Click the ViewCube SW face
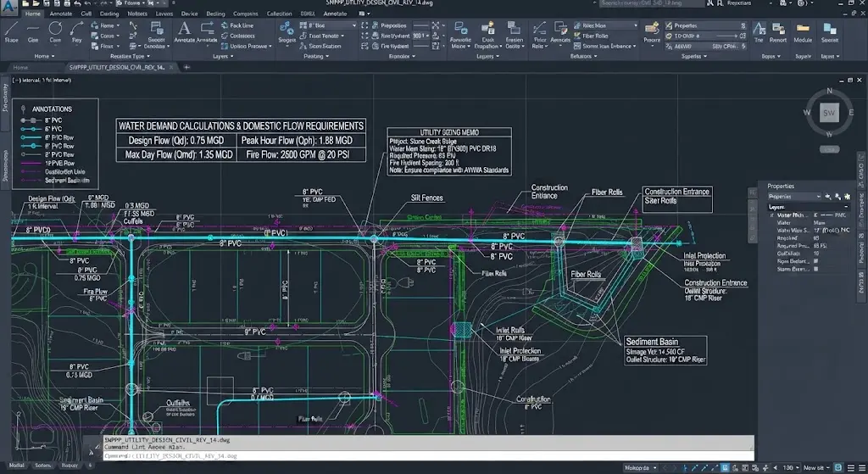 [829, 113]
